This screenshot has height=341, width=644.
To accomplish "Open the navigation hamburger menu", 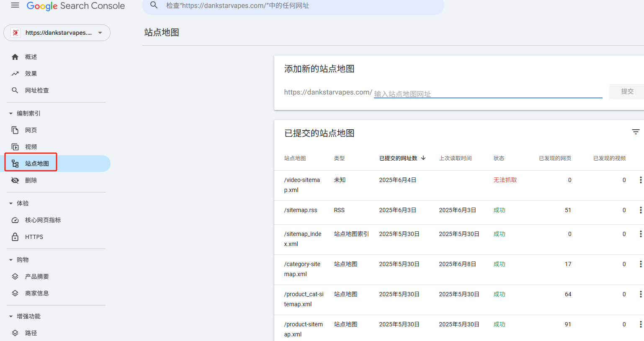I will (x=15, y=5).
